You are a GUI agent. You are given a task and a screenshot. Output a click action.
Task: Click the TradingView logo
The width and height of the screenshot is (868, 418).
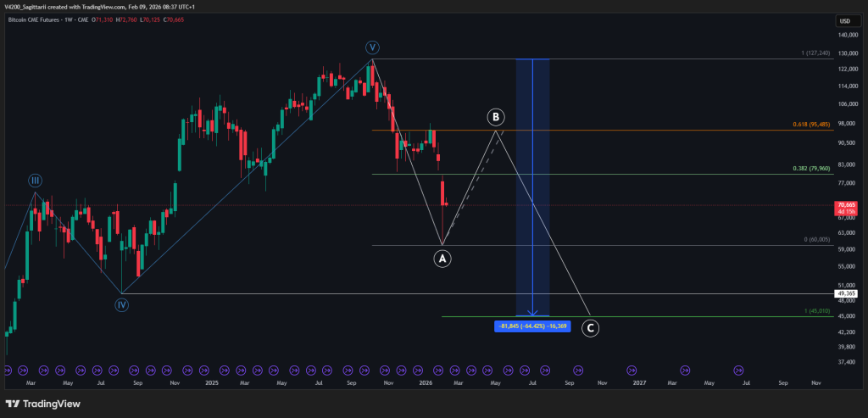42,404
